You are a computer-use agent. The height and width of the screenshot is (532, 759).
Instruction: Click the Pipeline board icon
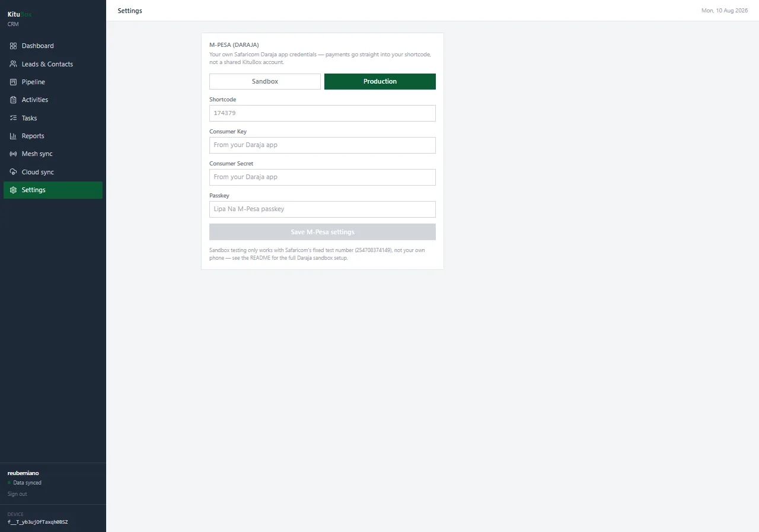point(14,82)
